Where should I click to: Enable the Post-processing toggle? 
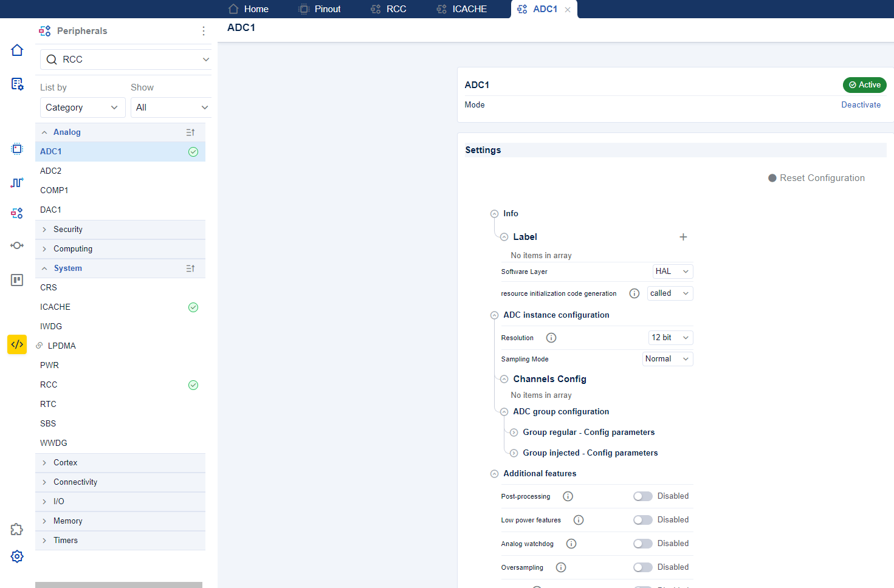(642, 496)
